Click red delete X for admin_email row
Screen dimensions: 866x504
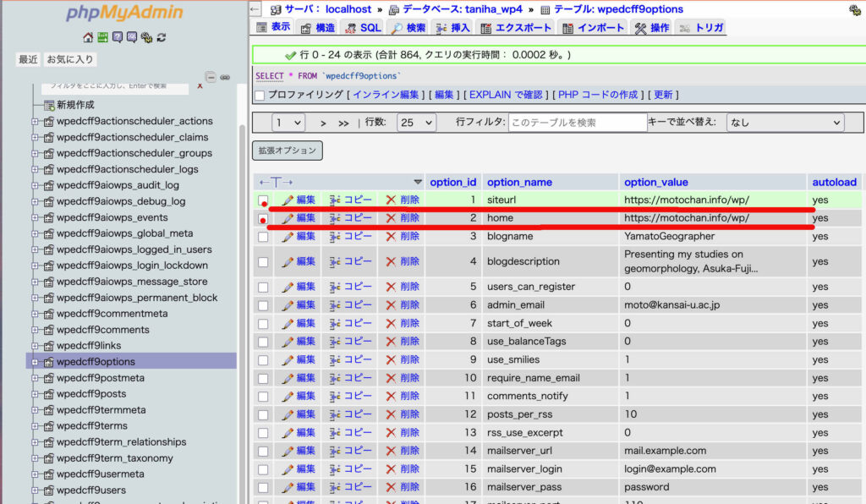coord(391,305)
